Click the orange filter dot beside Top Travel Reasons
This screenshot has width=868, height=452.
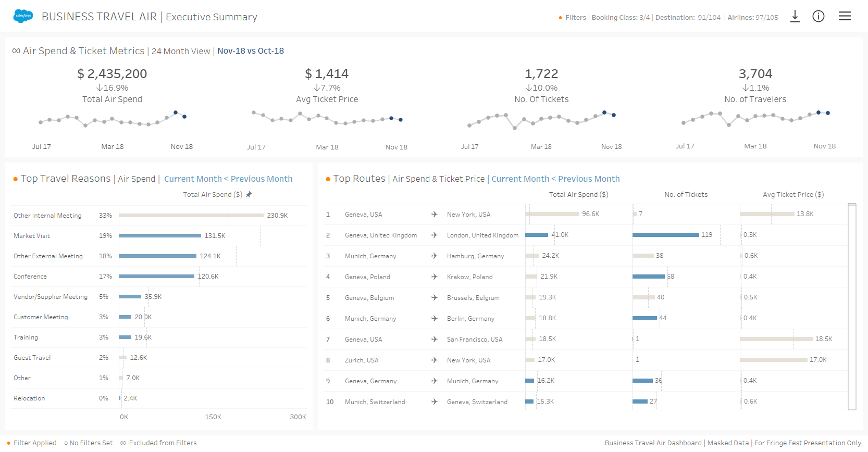click(x=16, y=179)
